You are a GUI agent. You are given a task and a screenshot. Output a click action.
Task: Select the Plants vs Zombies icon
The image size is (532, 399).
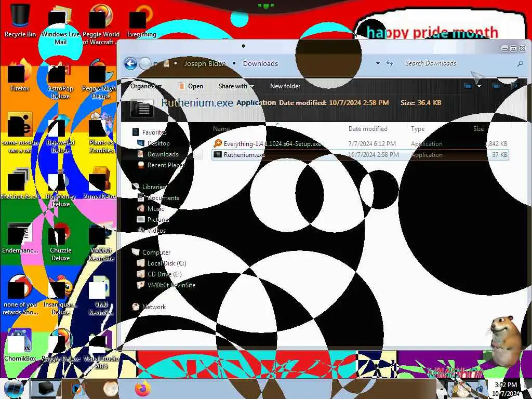coord(101,134)
